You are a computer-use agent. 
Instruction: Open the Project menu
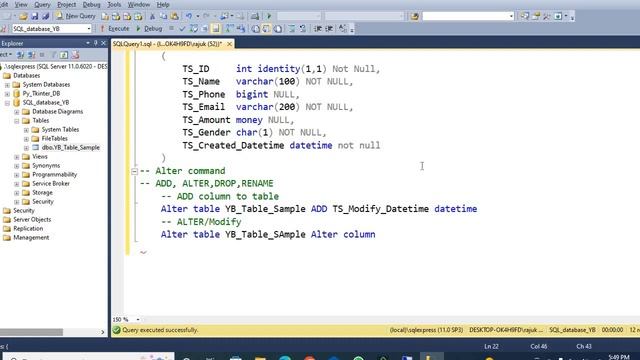67,4
